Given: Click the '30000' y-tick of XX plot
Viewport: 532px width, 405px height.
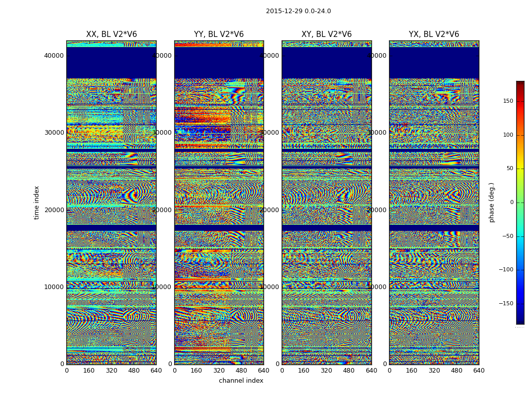Looking at the screenshot, I should [x=54, y=133].
